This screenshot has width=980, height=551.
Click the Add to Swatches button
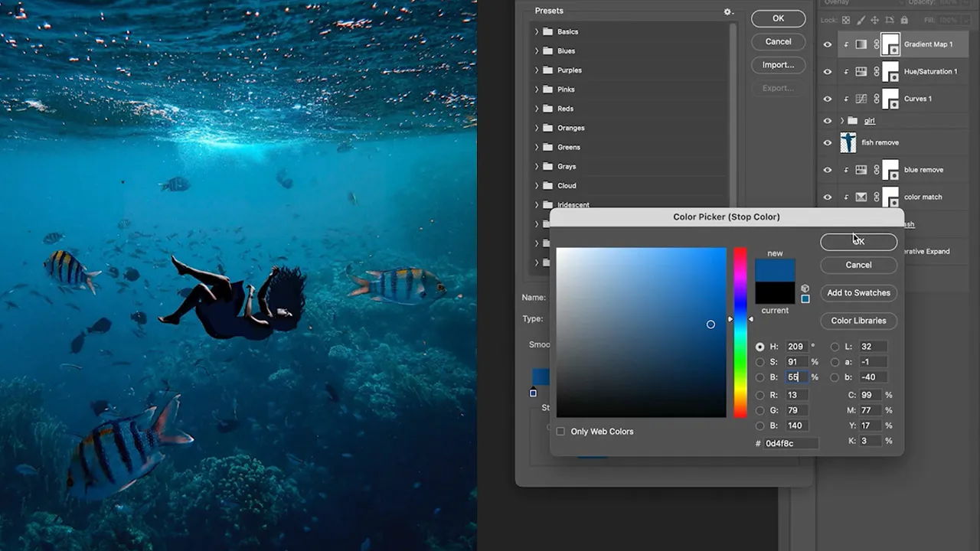tap(858, 293)
